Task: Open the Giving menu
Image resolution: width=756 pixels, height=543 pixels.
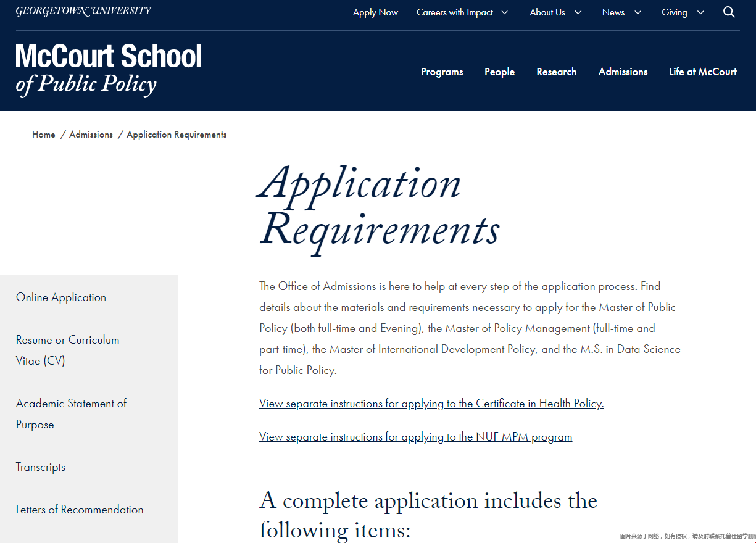Action: pyautogui.click(x=674, y=12)
